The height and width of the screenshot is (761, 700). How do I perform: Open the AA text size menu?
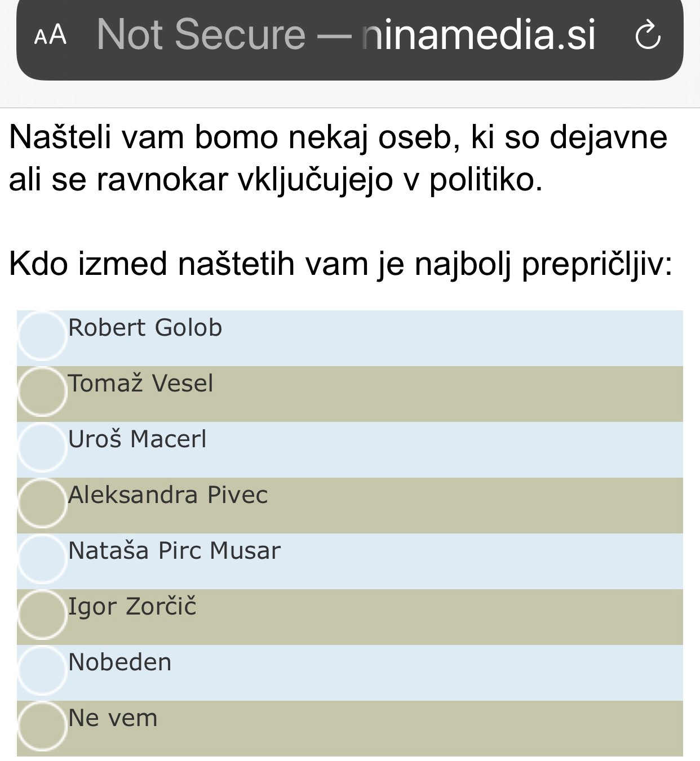tap(50, 35)
